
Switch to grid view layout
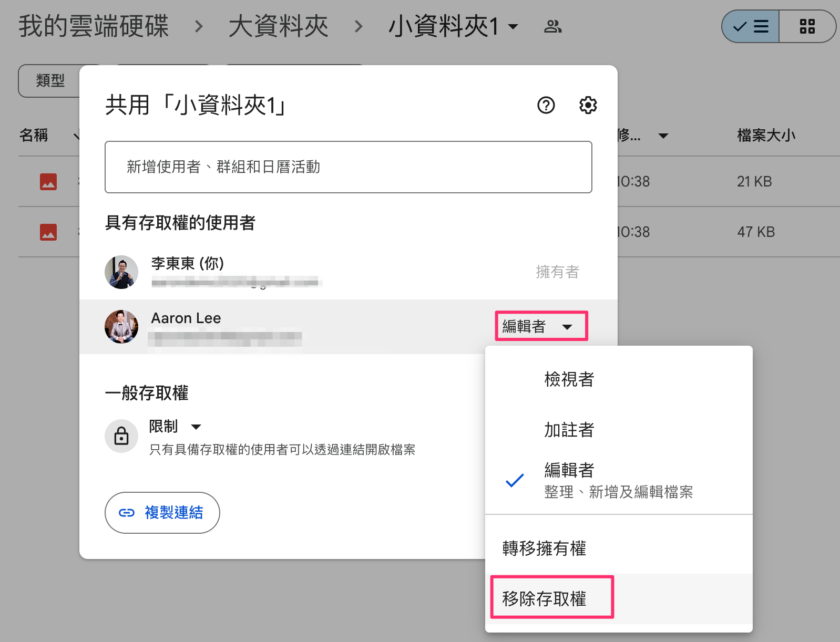tap(807, 26)
